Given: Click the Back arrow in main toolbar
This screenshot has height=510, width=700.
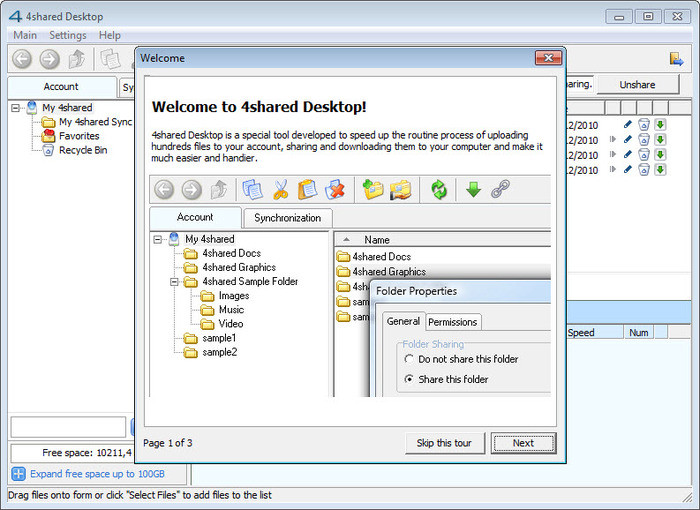Looking at the screenshot, I should click(x=22, y=59).
